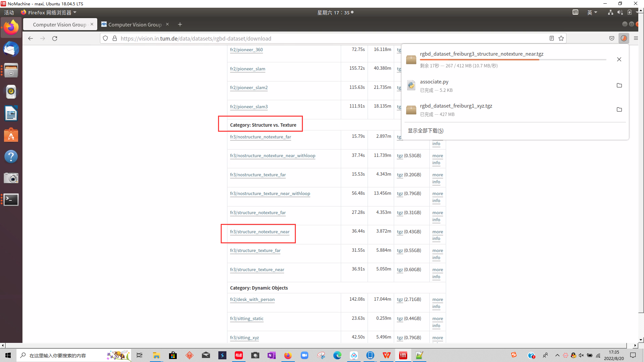Click the bookmark star icon
Screen dimensions: 644x362
[561, 39]
